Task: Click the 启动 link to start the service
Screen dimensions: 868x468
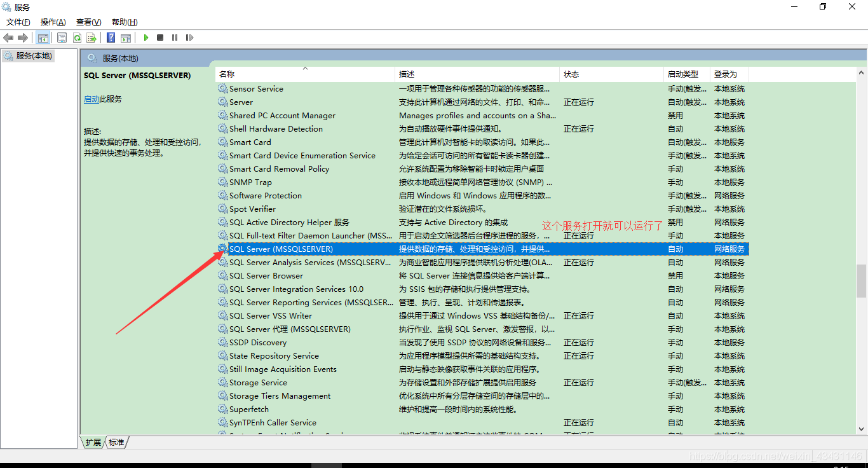Action: (x=92, y=99)
